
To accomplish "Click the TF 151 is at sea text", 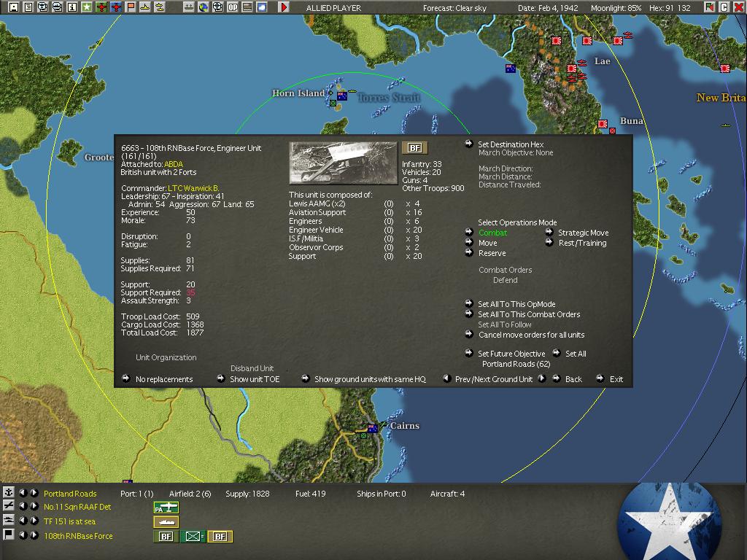I will [x=69, y=521].
